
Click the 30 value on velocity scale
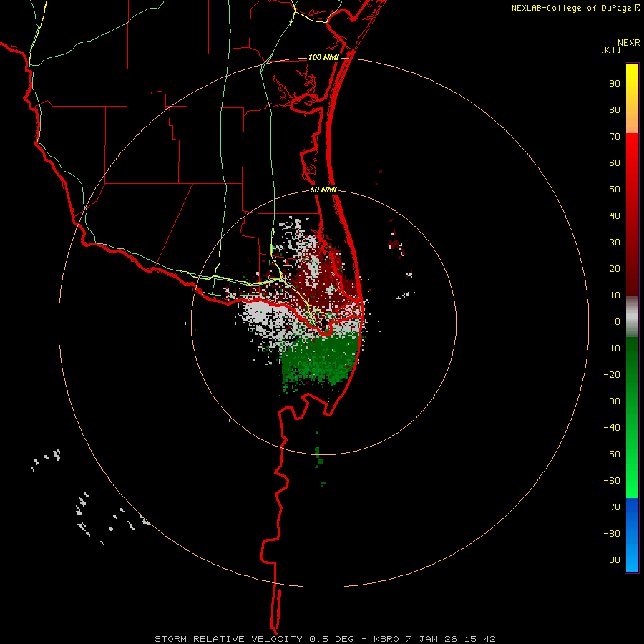pos(615,243)
